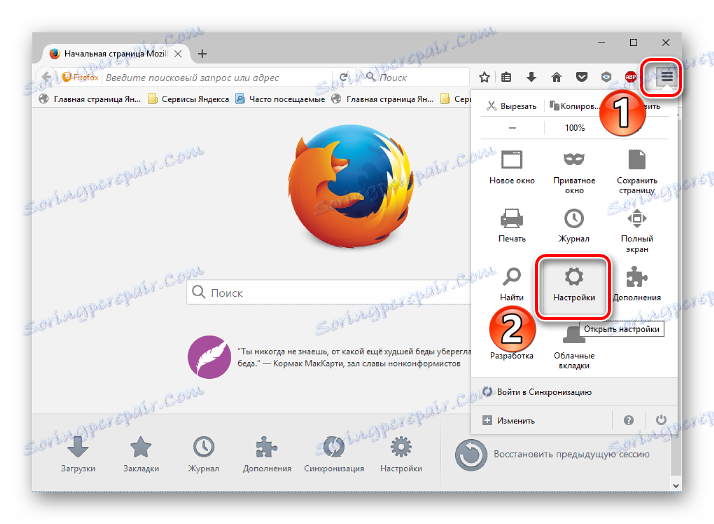The image size is (714, 524).
Task: Reload page button in address bar
Action: pos(344,77)
